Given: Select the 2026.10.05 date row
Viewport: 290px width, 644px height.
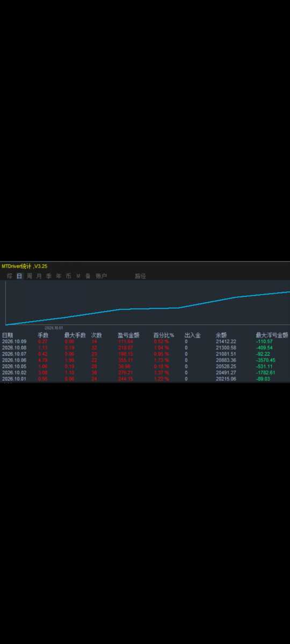Looking at the screenshot, I should point(13,367).
